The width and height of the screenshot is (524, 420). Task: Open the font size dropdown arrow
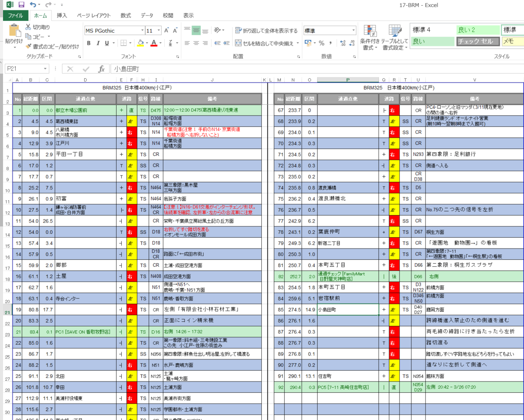(159, 31)
